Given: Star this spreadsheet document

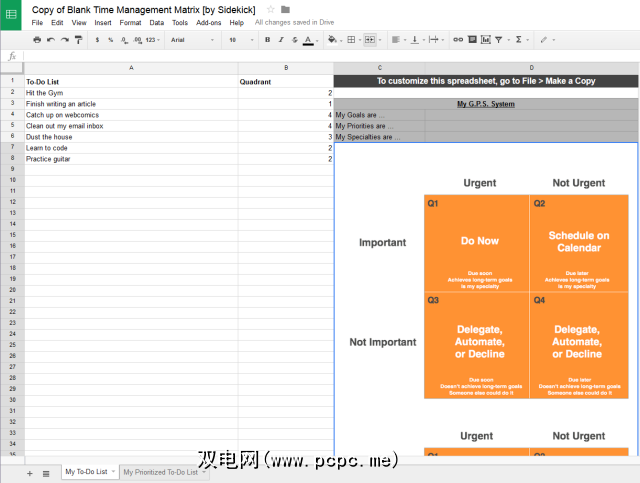Looking at the screenshot, I should (x=270, y=9).
